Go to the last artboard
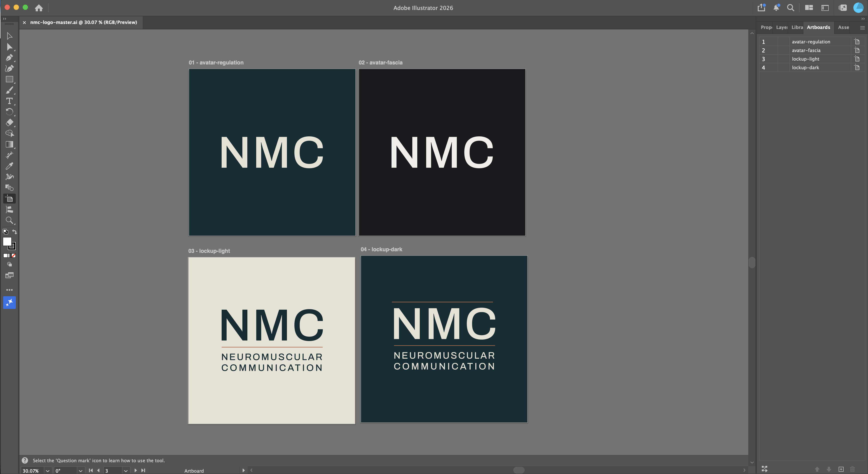868x474 pixels. [x=143, y=470]
